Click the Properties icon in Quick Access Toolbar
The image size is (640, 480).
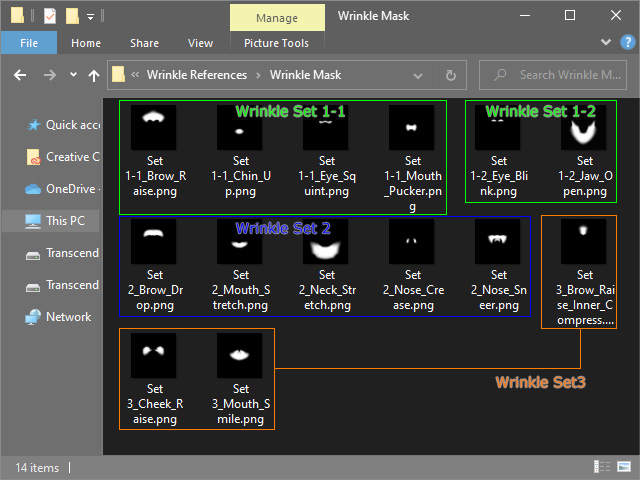click(50, 16)
